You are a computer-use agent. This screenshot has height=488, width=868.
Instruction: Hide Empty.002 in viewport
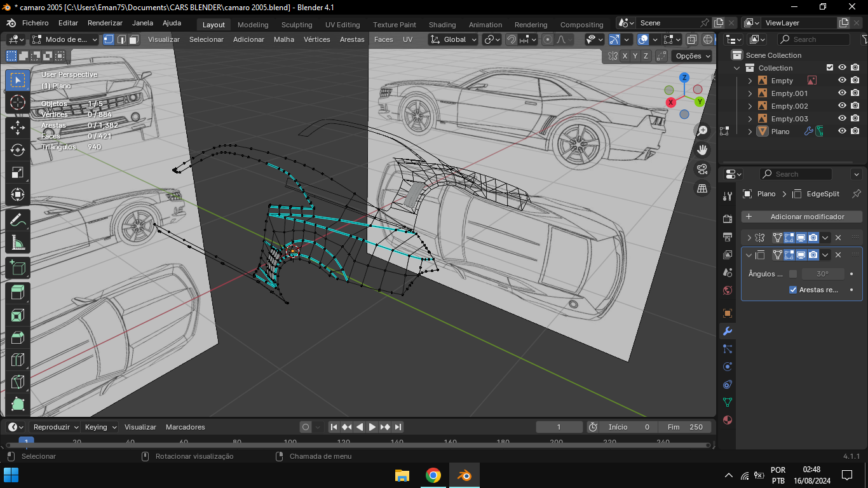point(842,106)
